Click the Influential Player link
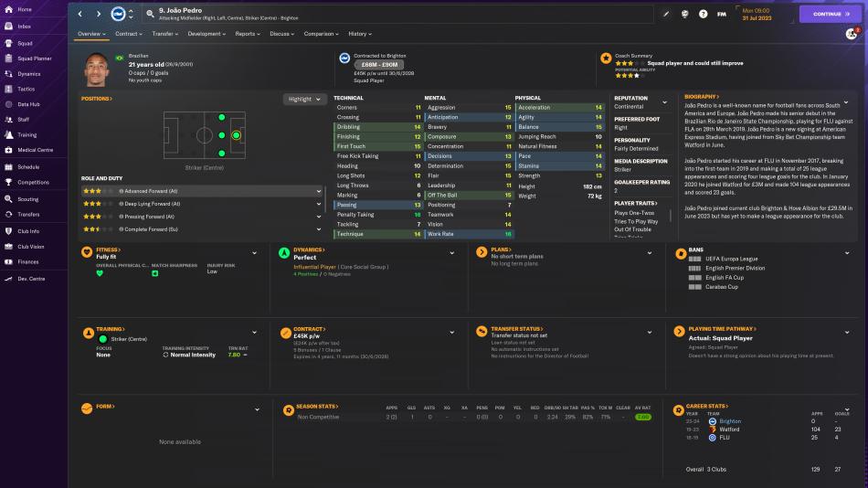The image size is (868, 488). pos(314,267)
